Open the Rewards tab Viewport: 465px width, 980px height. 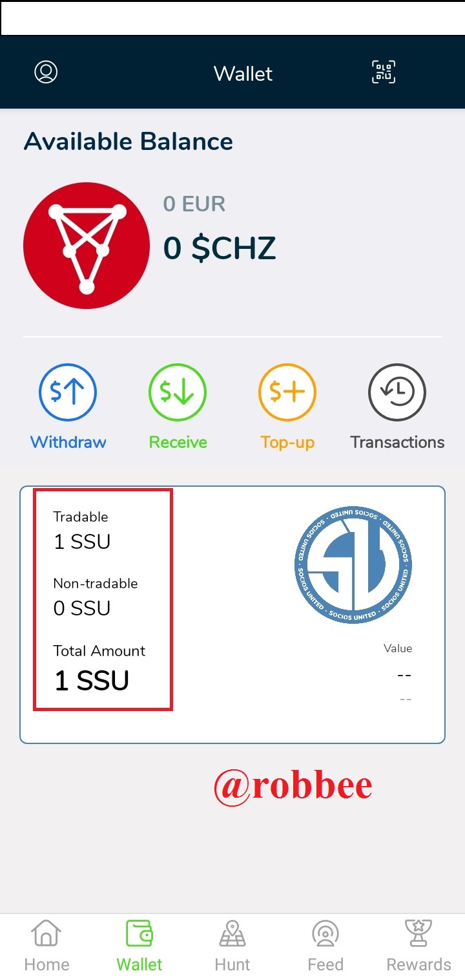click(x=418, y=946)
